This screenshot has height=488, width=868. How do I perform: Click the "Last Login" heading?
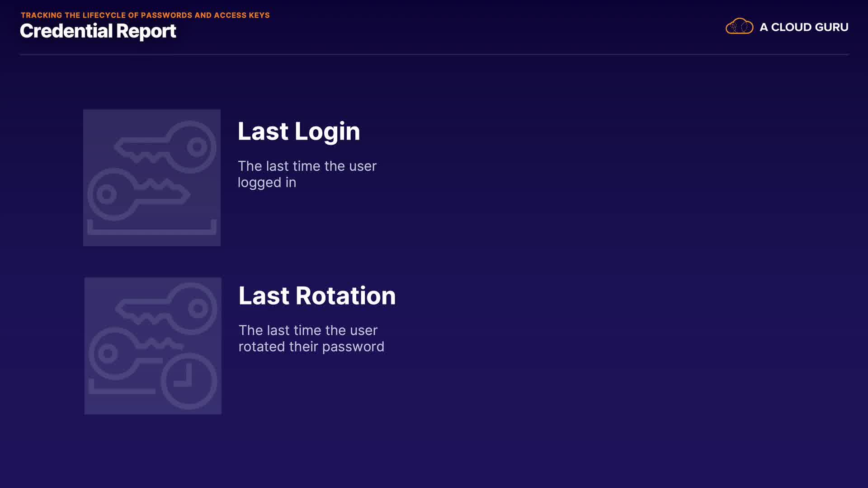[299, 131]
